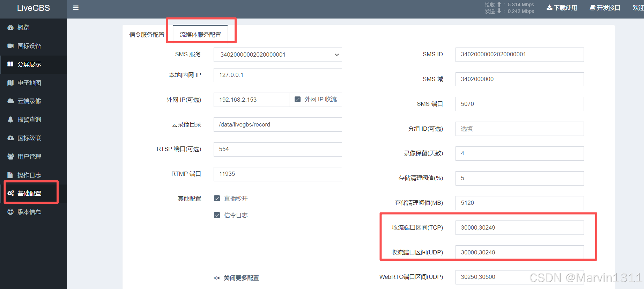The image size is (644, 289).
Task: Click the cloud upload icon for 国标级联
Action: coord(10,138)
